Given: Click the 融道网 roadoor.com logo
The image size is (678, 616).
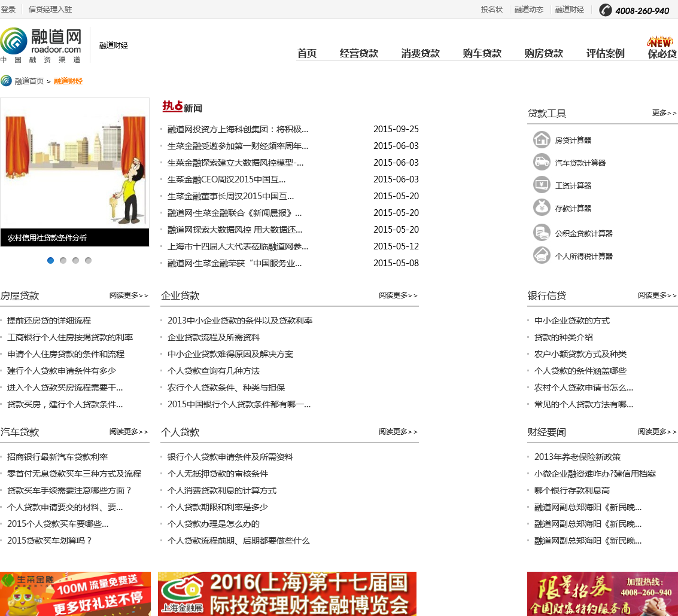Looking at the screenshot, I should pyautogui.click(x=41, y=44).
